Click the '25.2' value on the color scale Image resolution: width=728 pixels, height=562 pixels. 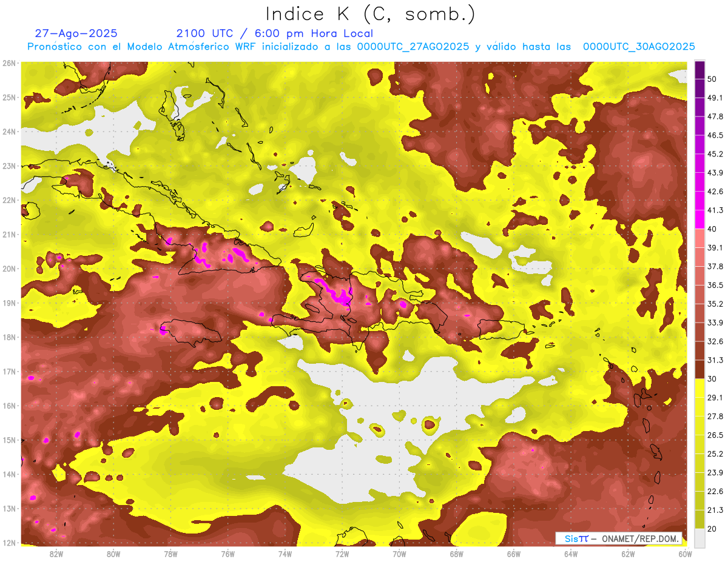[x=715, y=454]
